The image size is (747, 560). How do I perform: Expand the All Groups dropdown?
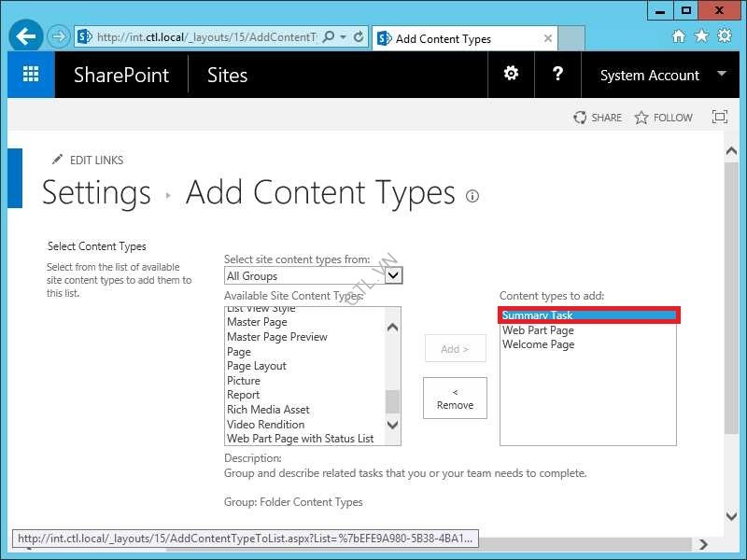click(393, 275)
